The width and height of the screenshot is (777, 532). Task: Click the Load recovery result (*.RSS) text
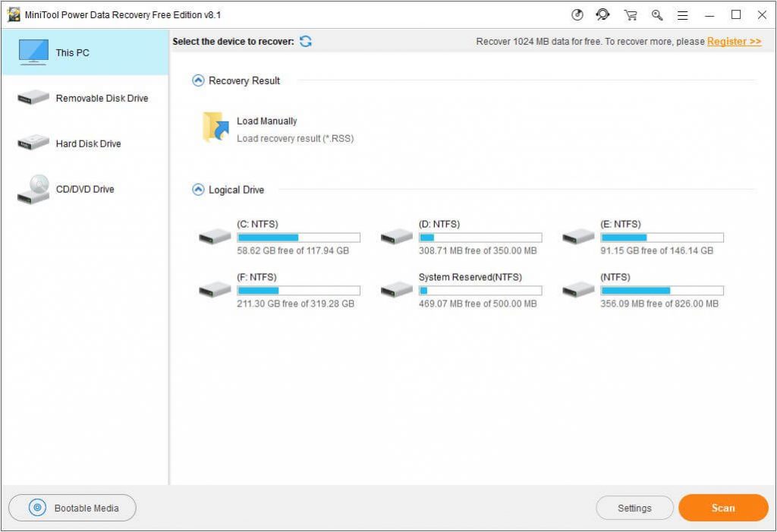coord(295,138)
